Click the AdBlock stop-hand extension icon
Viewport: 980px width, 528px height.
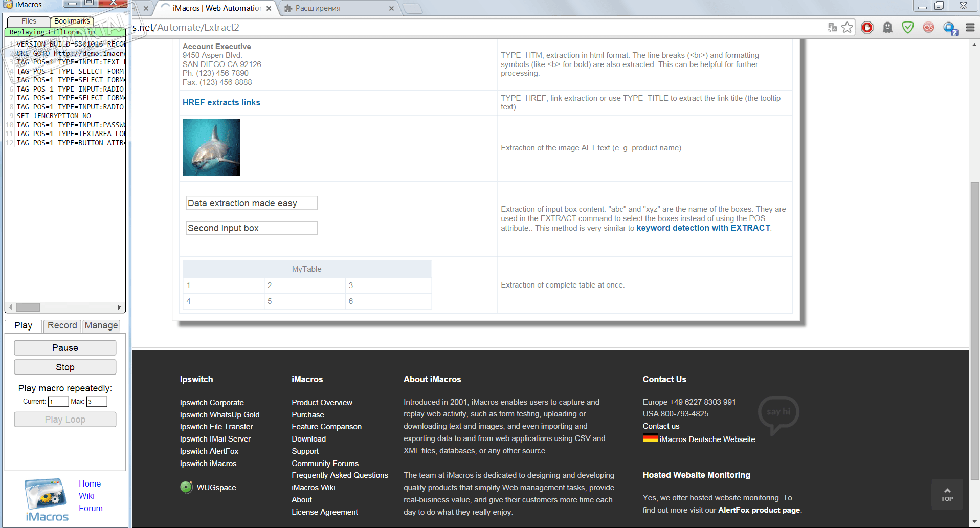867,27
